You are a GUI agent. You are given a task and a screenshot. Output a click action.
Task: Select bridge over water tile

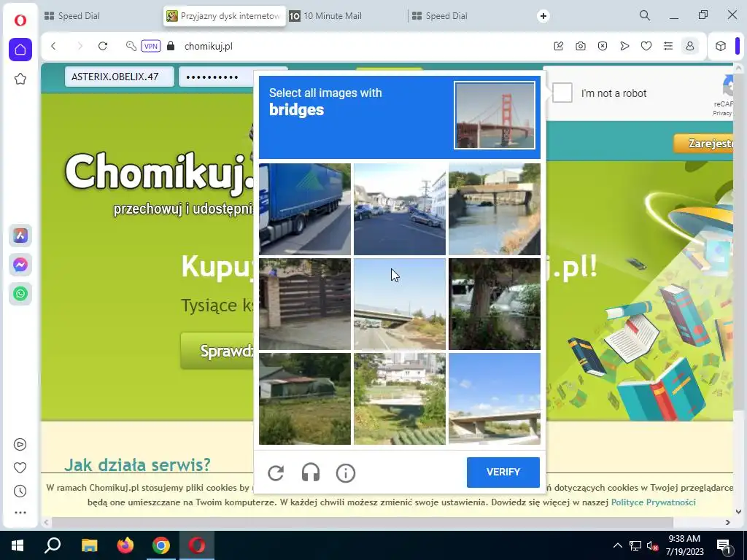coord(495,209)
